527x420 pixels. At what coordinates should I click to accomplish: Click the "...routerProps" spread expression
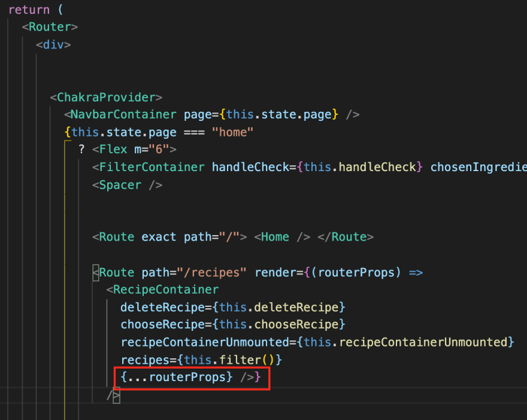176,378
